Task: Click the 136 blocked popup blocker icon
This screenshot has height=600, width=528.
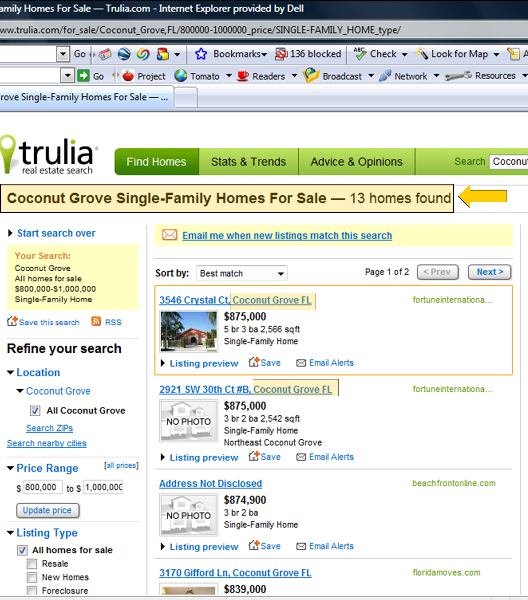Action: [x=281, y=54]
